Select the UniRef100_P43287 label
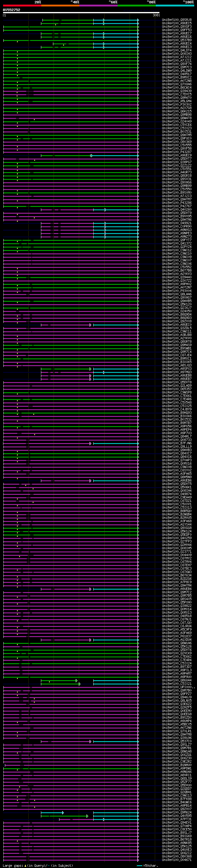The image size is (197, 868). click(x=177, y=152)
